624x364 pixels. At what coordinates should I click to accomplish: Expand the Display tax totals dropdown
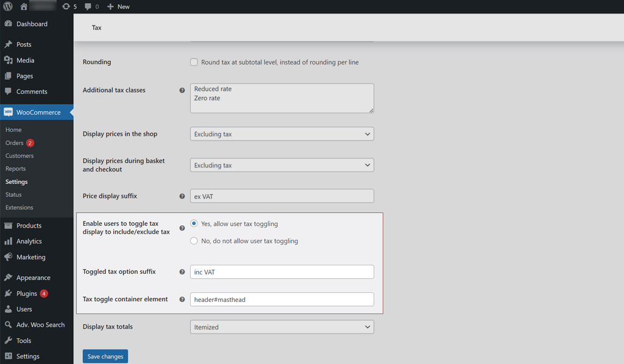[x=282, y=327]
